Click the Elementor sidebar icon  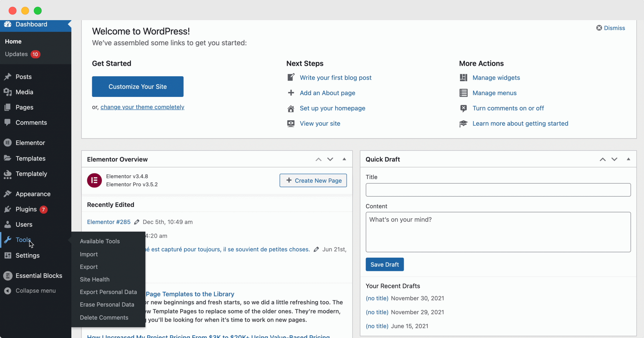point(8,143)
